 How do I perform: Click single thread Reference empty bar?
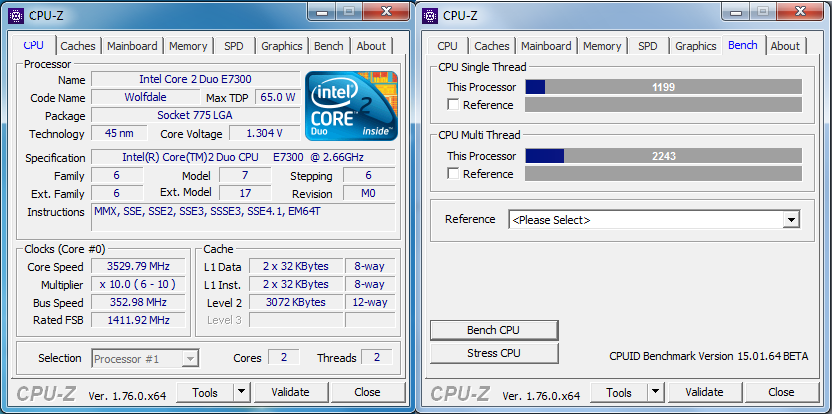tap(663, 105)
